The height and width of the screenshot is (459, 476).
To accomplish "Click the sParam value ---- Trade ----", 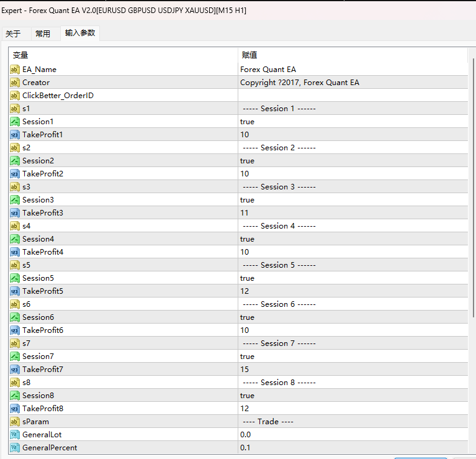I will (268, 422).
